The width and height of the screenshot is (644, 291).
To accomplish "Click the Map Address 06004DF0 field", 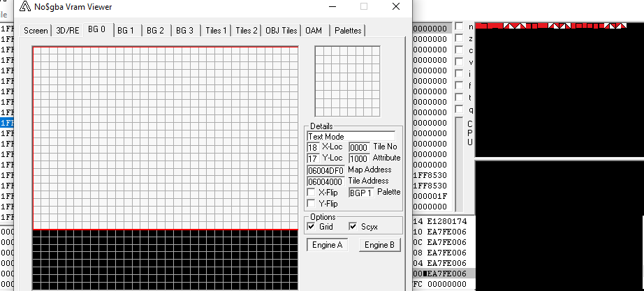I will (x=325, y=170).
